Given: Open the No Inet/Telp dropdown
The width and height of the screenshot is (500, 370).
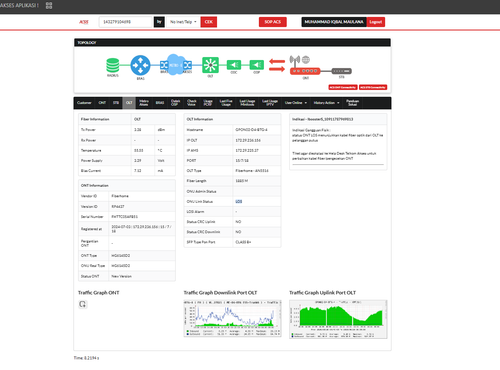Looking at the screenshot, I should click(183, 22).
